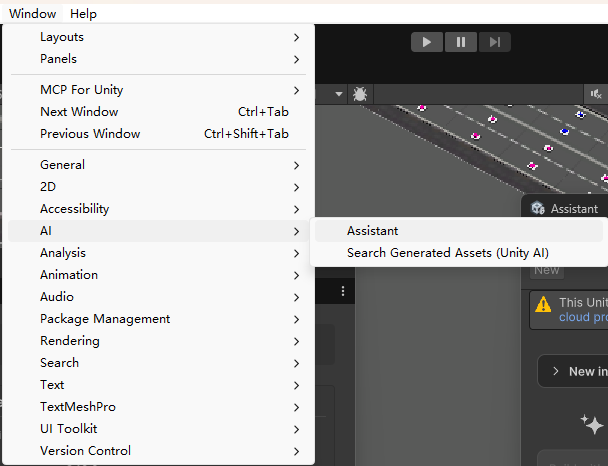This screenshot has width=608, height=466.
Task: Expand the UI Toolkit submenu
Action: pos(158,429)
